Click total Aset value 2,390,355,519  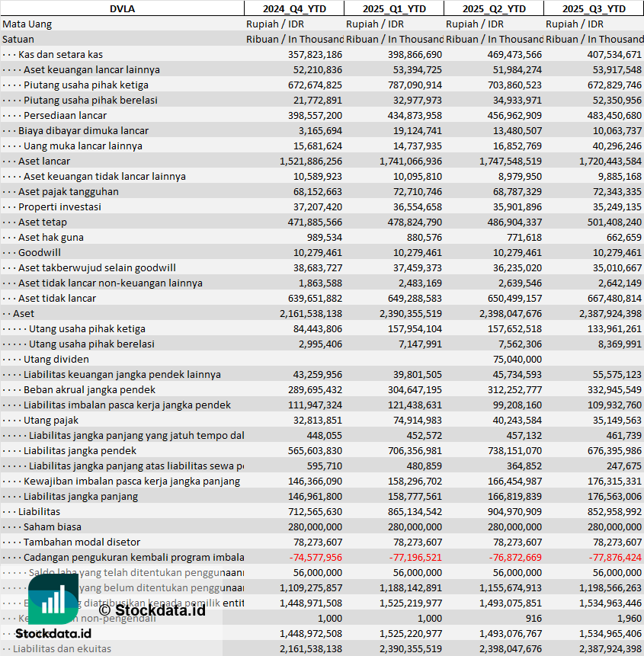tap(411, 314)
